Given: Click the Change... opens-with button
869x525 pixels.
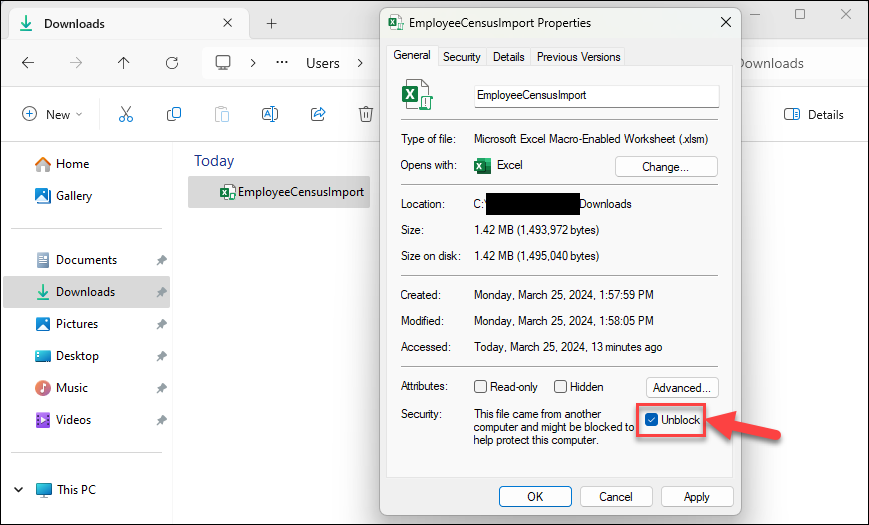Looking at the screenshot, I should 666,166.
